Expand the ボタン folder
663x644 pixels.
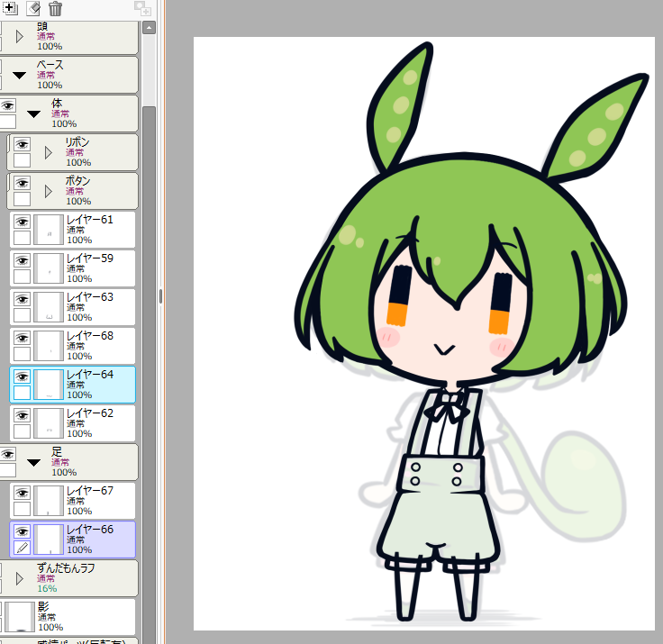coord(49,192)
